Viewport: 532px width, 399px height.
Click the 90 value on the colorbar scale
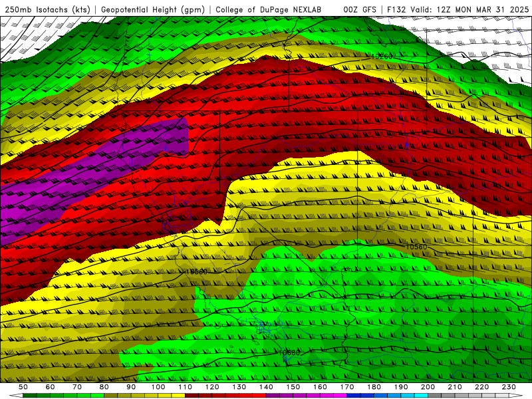pyautogui.click(x=131, y=387)
